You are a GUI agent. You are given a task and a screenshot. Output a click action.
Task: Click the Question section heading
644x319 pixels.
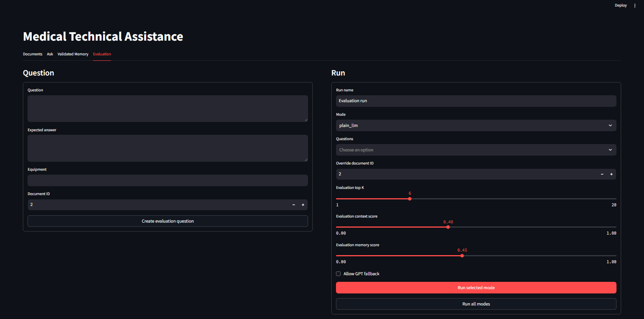pyautogui.click(x=38, y=73)
